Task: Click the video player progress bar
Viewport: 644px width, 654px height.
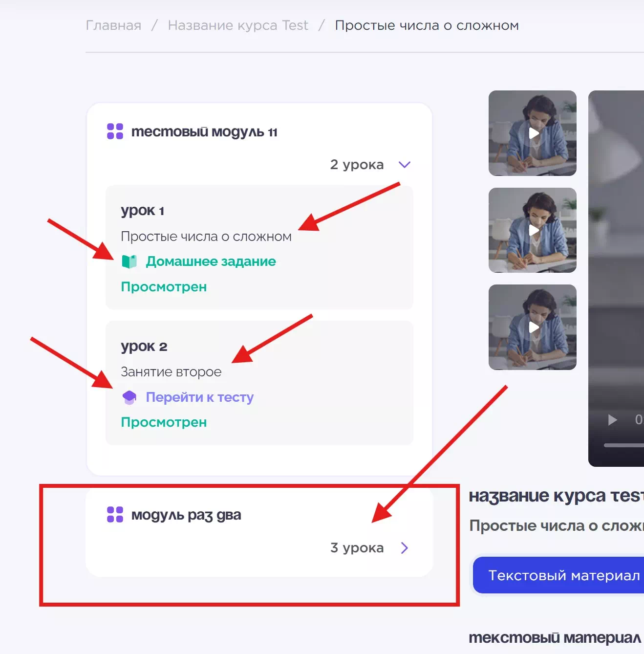Action: 623,445
